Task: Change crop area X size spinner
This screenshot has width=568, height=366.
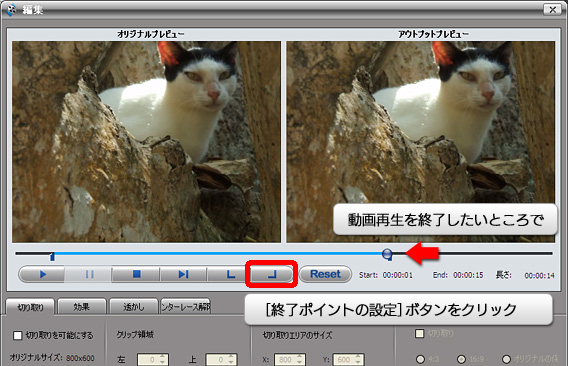Action: pos(299,359)
